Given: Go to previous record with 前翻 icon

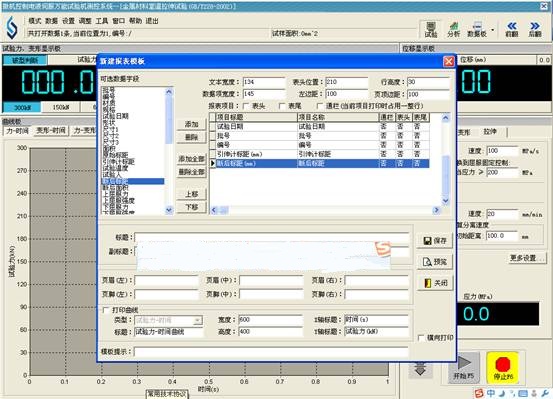Looking at the screenshot, I should 511,29.
